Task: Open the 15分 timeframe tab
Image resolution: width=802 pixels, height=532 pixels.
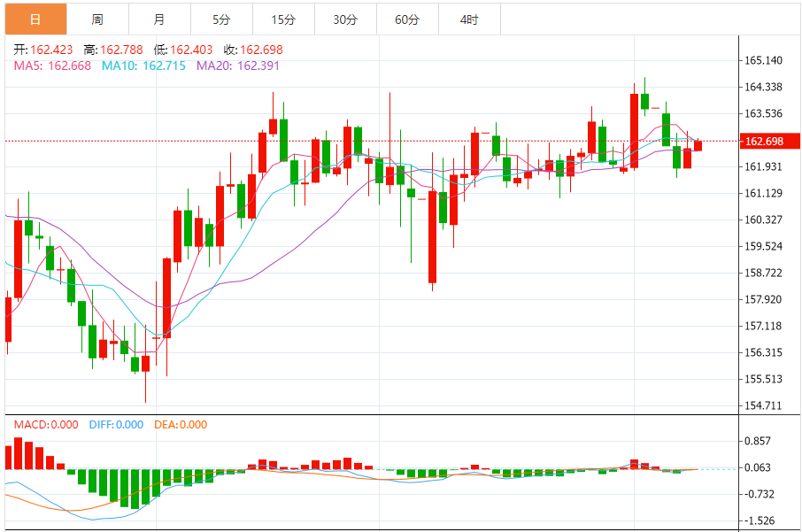Action: point(283,19)
